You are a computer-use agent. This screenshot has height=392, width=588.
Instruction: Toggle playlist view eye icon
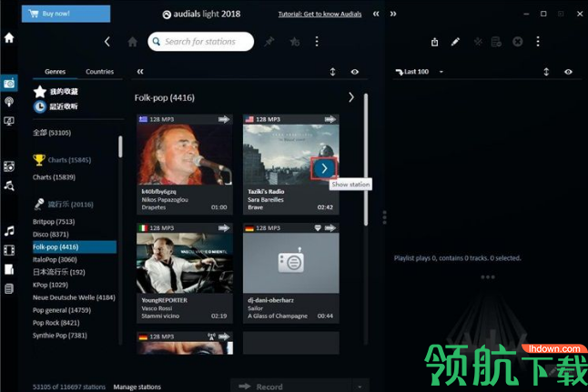[569, 72]
